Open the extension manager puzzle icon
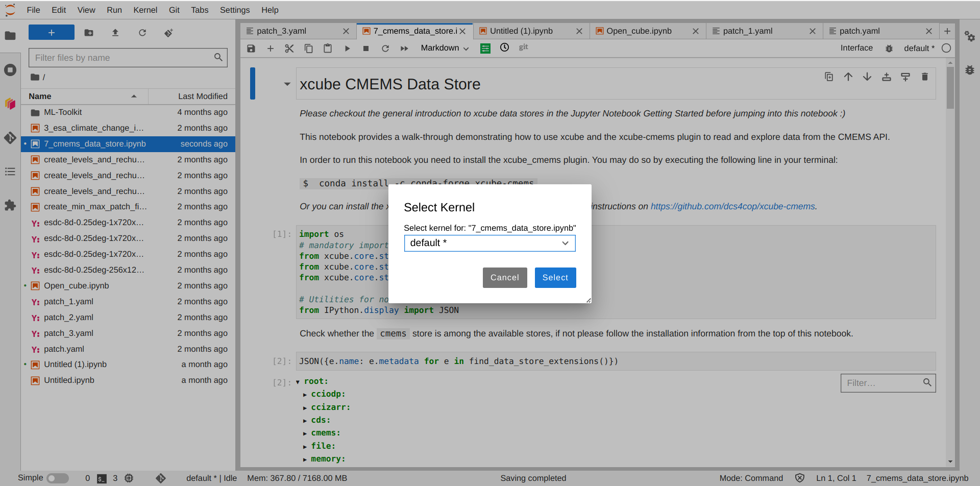The width and height of the screenshot is (980, 486). click(x=10, y=205)
